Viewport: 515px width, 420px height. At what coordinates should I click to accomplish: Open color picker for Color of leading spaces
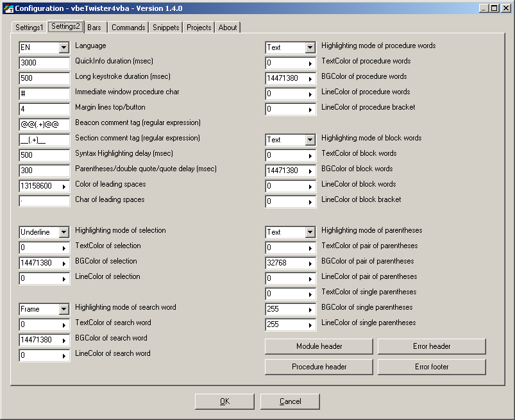coord(64,187)
